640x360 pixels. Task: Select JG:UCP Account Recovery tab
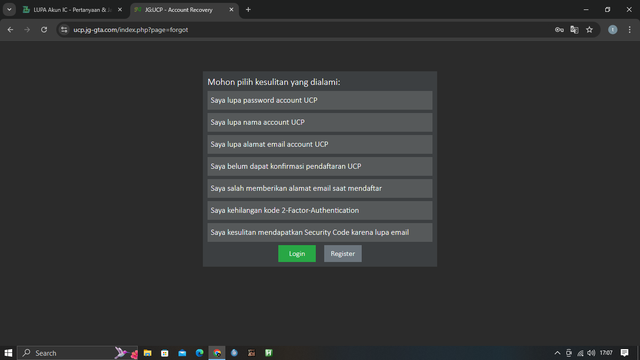[x=184, y=10]
